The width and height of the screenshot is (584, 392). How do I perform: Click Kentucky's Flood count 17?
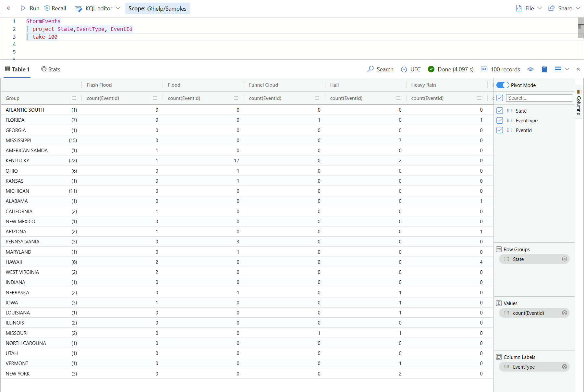pos(237,161)
